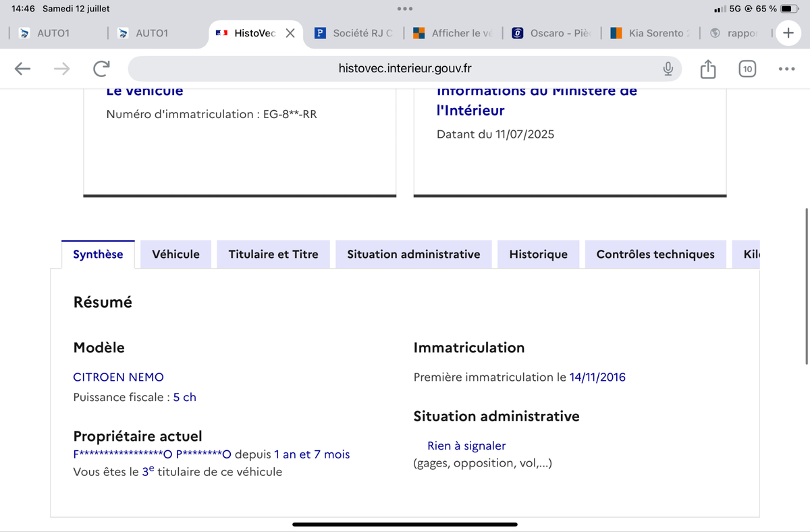Click the page vertical scrollbar
Image resolution: width=810 pixels, height=532 pixels.
point(806,287)
